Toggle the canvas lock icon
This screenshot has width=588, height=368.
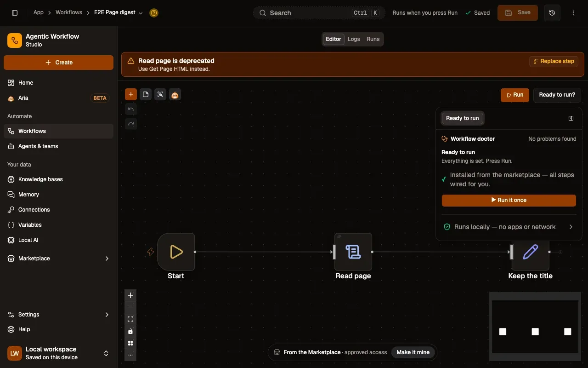[x=130, y=331]
